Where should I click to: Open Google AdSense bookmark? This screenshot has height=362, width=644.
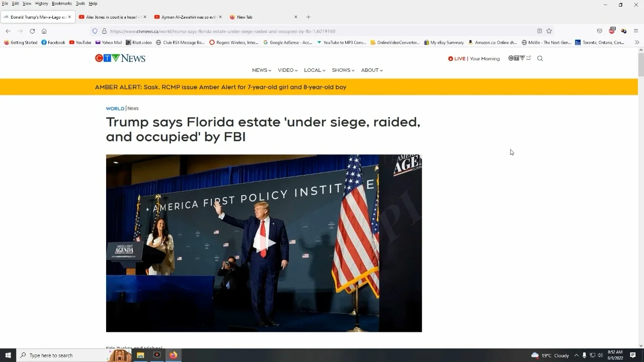coord(288,43)
